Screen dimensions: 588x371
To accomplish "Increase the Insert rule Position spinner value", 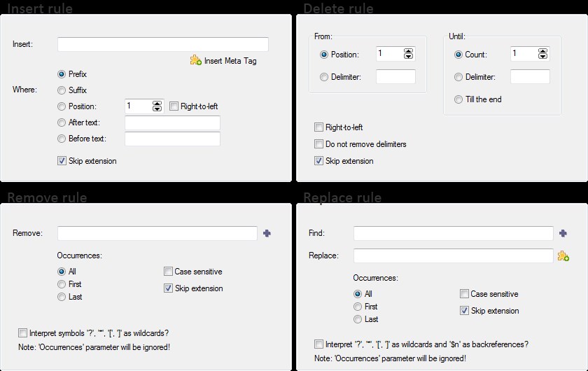I will 157,104.
